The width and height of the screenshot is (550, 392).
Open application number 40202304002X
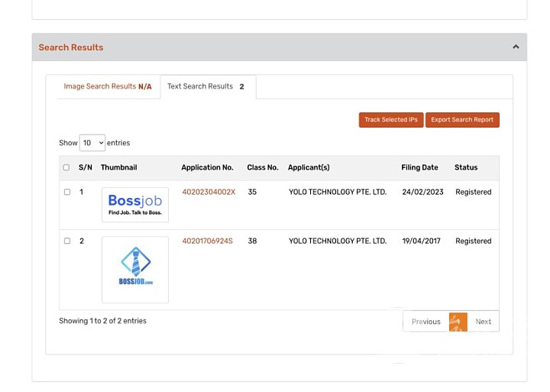[209, 193]
